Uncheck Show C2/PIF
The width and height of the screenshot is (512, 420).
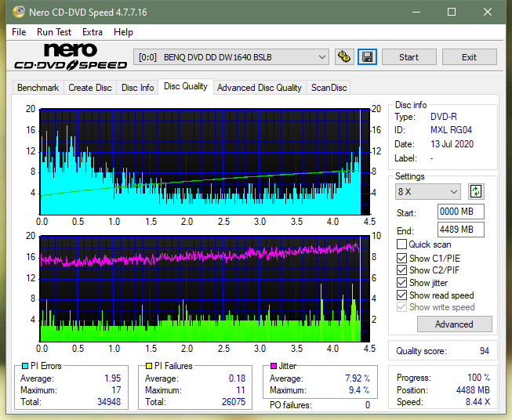[x=401, y=270]
